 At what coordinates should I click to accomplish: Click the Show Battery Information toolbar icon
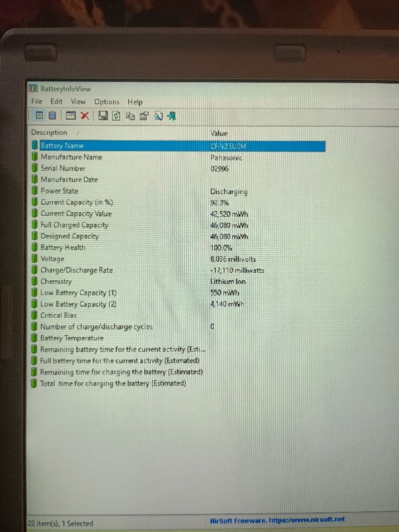click(x=38, y=116)
